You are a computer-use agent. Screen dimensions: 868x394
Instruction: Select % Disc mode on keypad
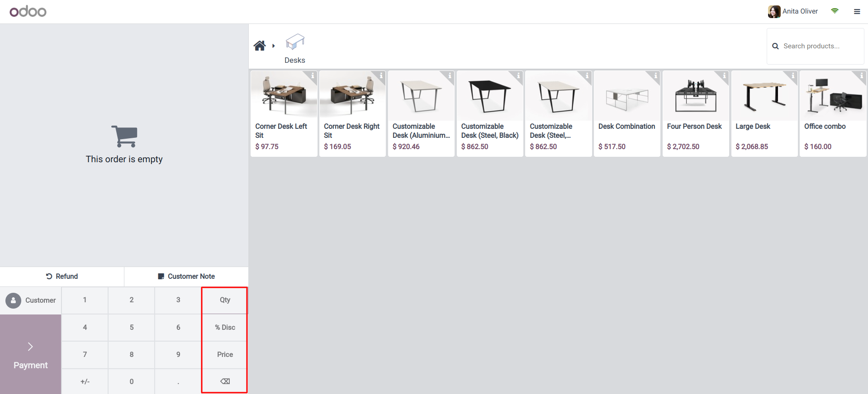(x=225, y=328)
